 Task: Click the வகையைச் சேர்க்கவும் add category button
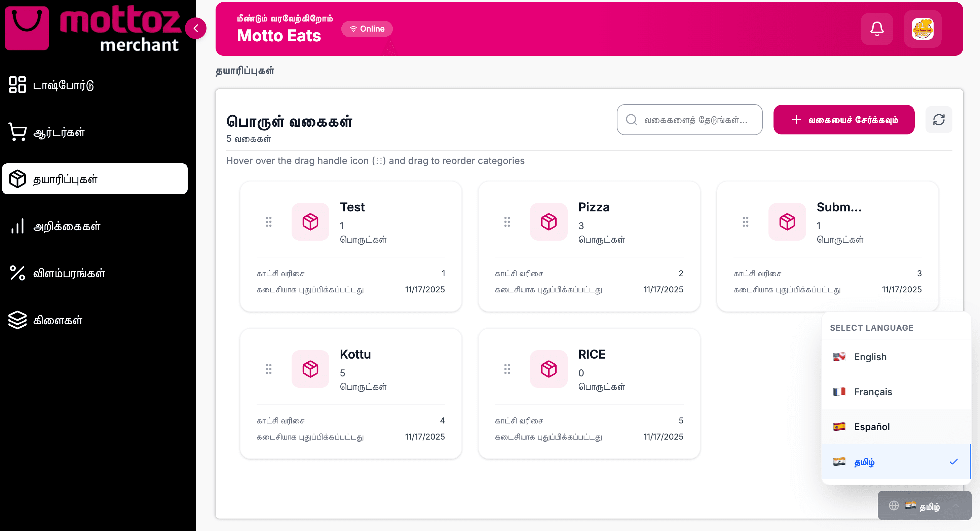click(x=844, y=120)
